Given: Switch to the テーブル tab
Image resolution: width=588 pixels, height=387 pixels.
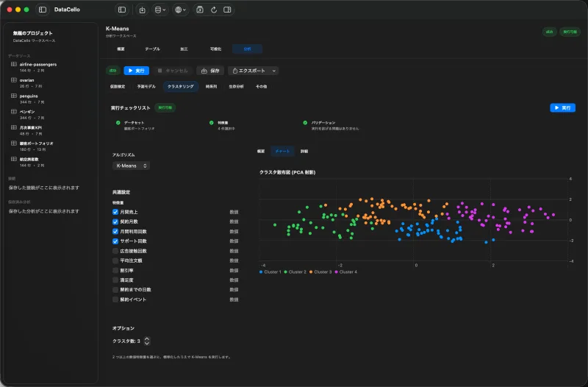Looking at the screenshot, I should point(152,49).
